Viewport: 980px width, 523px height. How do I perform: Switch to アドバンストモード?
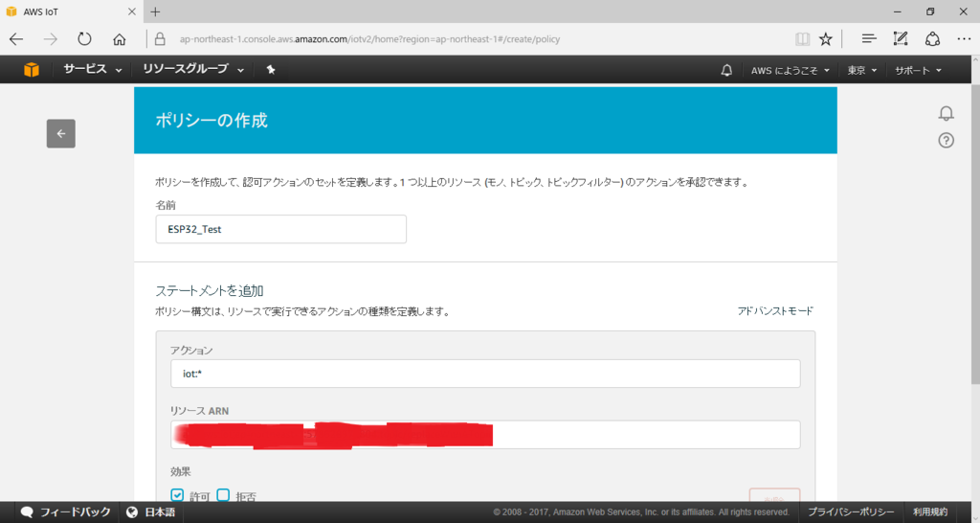775,311
